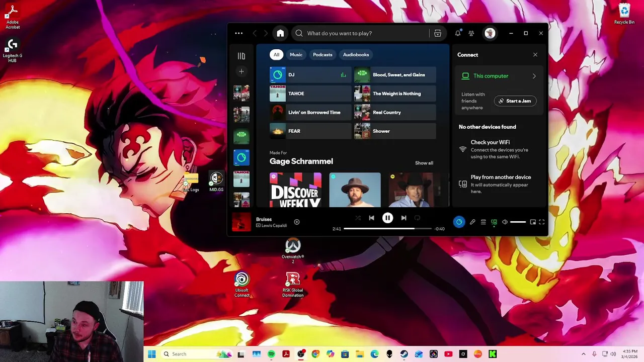Mute the Spotify volume
Viewport: 644px width, 362px height.
[505, 222]
